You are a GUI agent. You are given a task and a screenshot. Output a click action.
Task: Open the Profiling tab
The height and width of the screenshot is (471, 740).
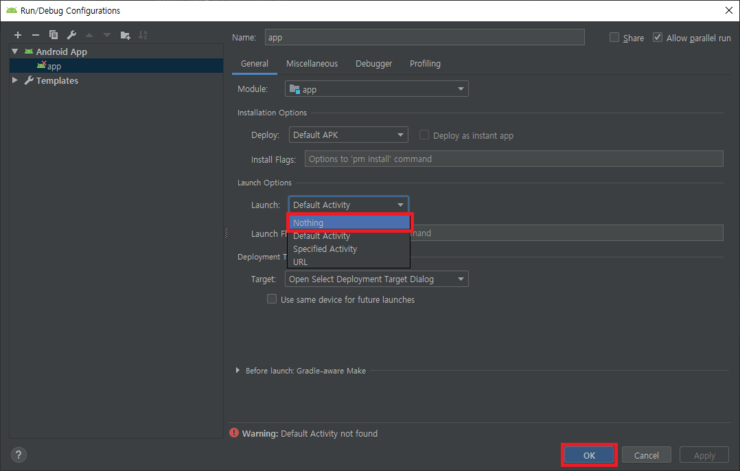(x=425, y=63)
